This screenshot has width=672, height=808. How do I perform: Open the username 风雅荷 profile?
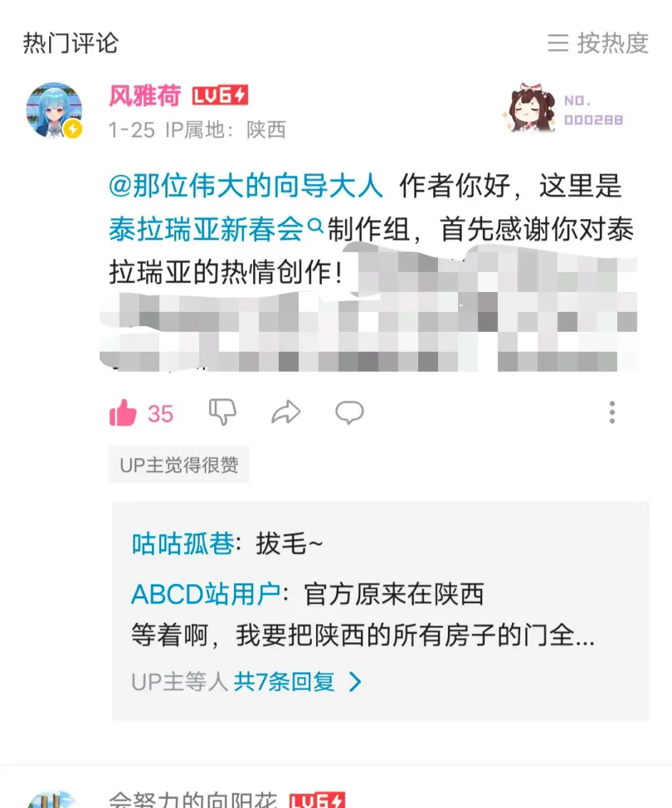click(145, 96)
